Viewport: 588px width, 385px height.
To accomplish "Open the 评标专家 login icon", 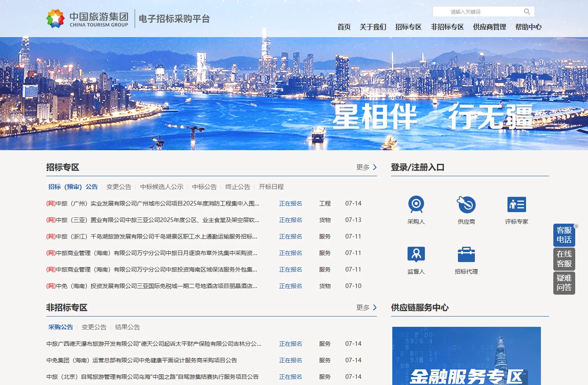I will pos(517,204).
